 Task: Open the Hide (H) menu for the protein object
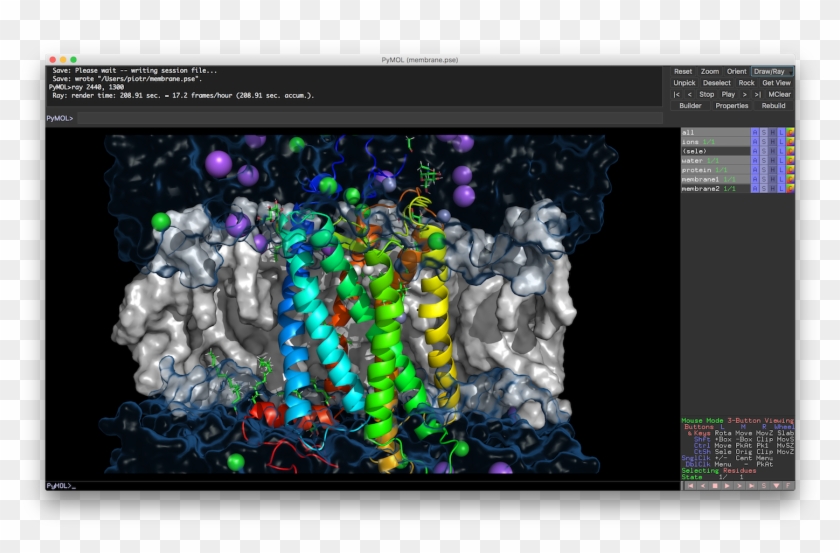772,169
